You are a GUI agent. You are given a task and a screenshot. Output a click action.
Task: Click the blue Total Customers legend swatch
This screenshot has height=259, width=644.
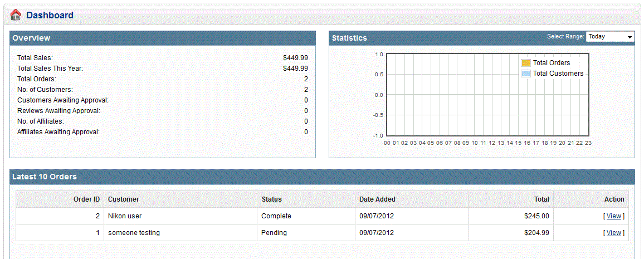click(525, 74)
